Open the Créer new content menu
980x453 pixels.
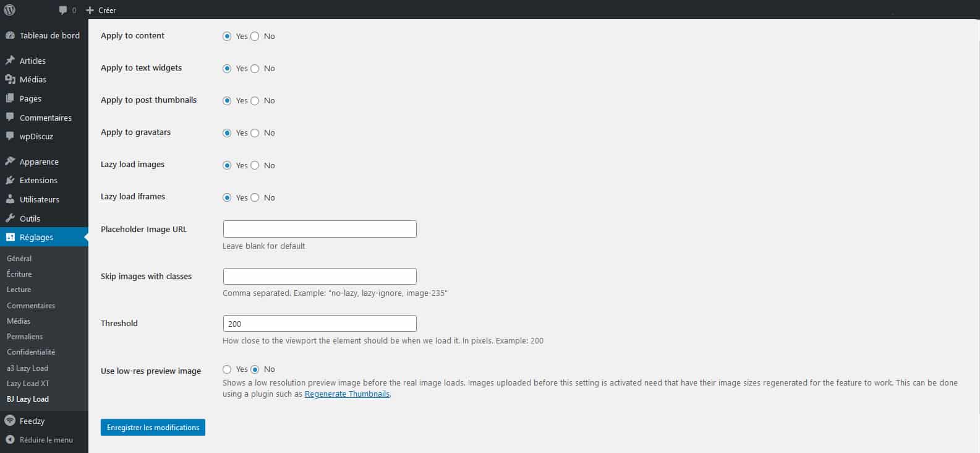[x=101, y=10]
